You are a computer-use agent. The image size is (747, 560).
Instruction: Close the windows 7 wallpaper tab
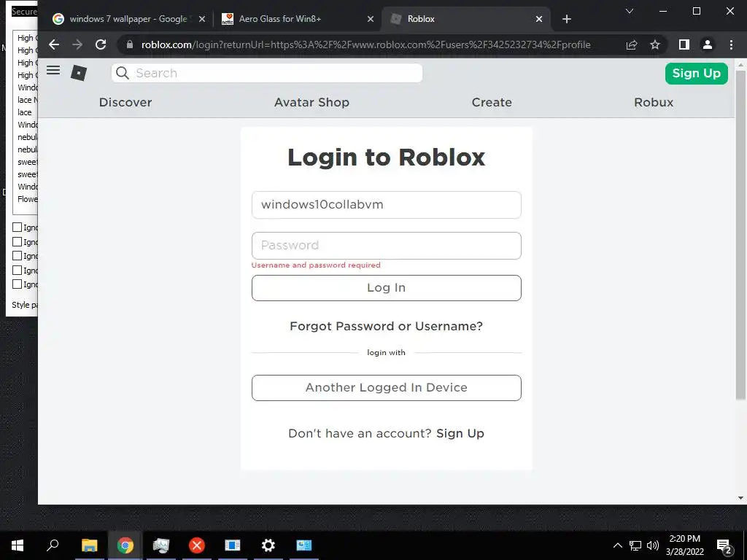(x=202, y=19)
